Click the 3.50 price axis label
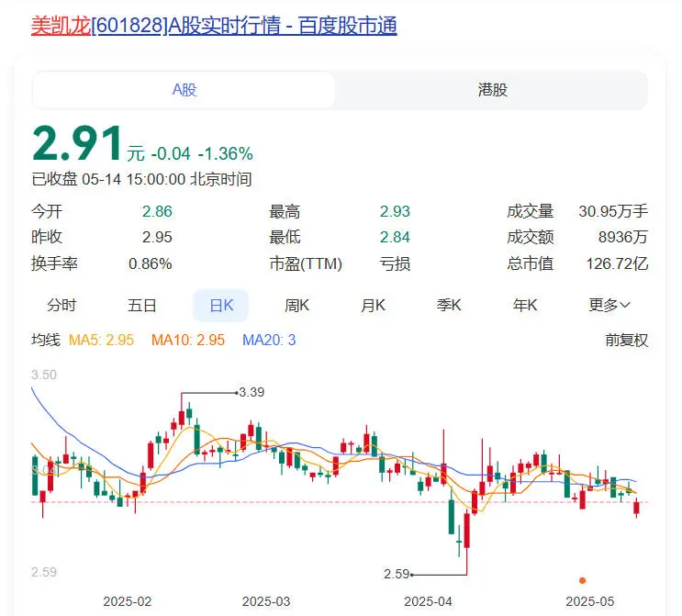This screenshot has height=616, width=682. (44, 375)
